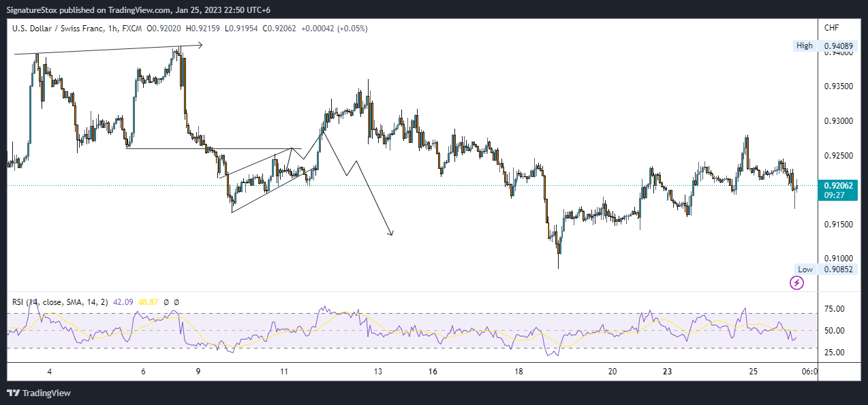Click the 0.93000 price axis label
This screenshot has width=868, height=405.
click(838, 121)
